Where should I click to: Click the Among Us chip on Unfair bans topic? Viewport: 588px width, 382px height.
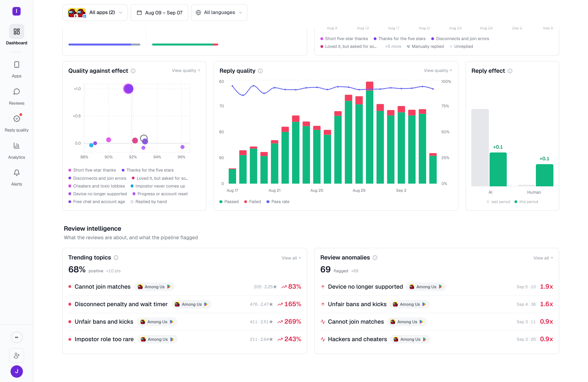[x=157, y=322]
